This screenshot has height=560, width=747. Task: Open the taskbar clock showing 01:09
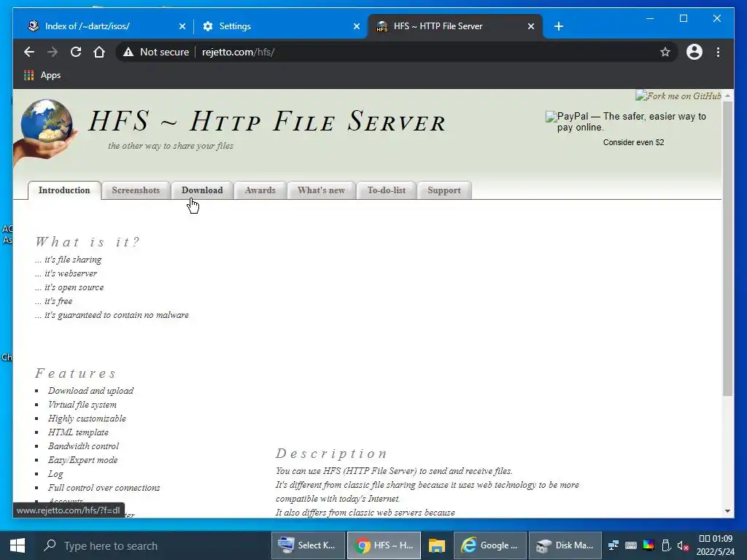(x=715, y=545)
